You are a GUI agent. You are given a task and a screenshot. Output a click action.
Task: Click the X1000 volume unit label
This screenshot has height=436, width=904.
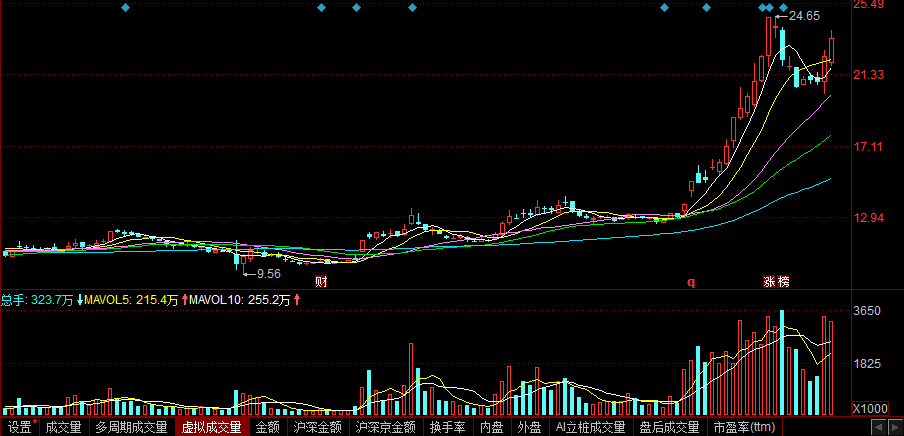click(x=870, y=409)
